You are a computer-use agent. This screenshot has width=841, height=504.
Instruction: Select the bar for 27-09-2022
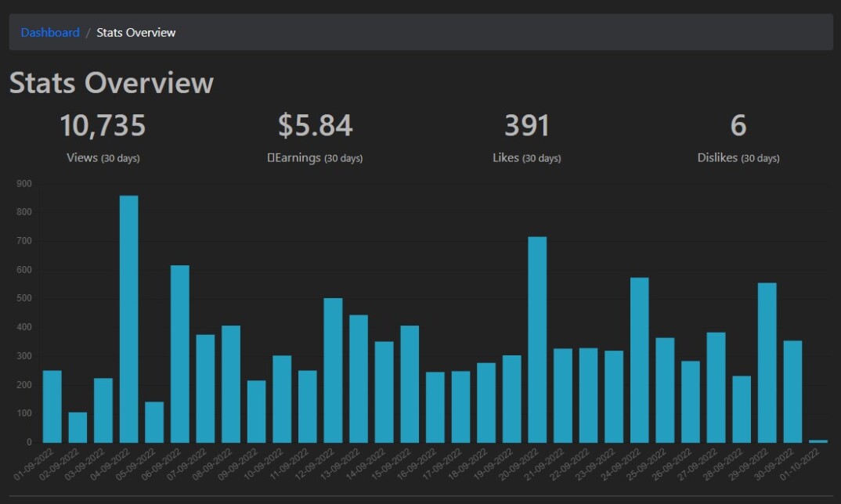pos(716,387)
